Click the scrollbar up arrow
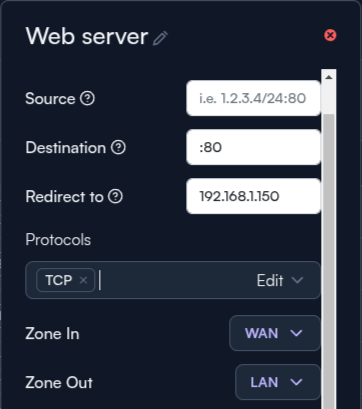Viewport: 362px width, 409px height. (x=329, y=77)
